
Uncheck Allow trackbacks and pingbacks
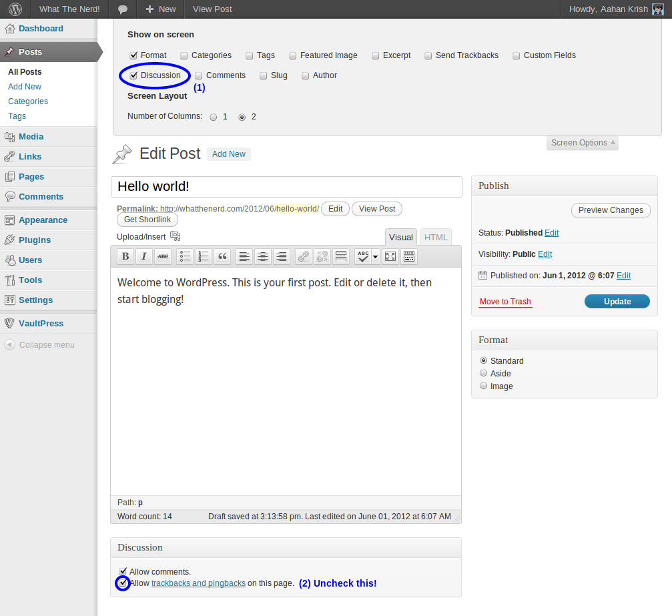(123, 583)
